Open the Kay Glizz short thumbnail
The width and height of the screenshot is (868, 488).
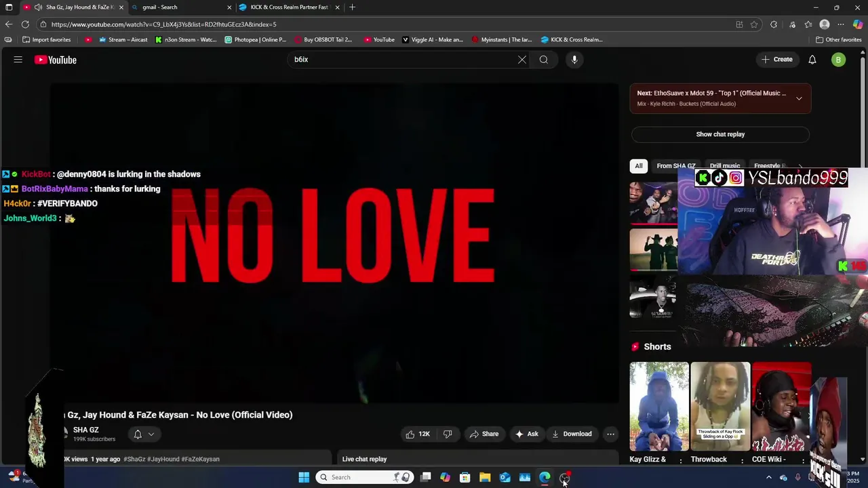coord(659,407)
